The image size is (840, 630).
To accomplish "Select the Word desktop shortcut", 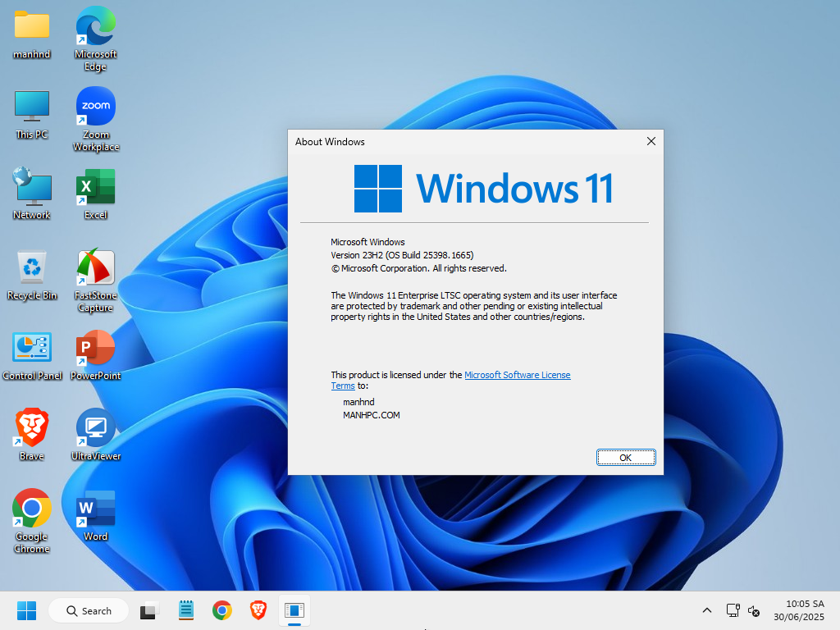I will click(96, 509).
